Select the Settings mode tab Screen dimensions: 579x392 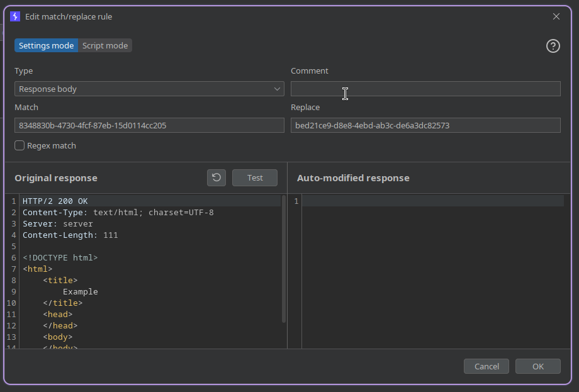tap(47, 46)
